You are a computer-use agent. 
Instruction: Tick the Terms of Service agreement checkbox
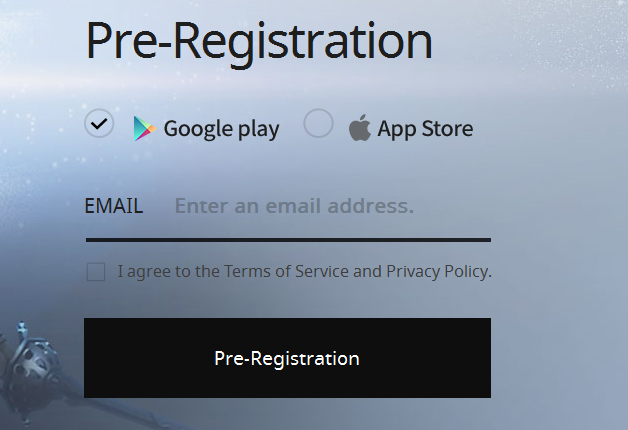pyautogui.click(x=96, y=272)
